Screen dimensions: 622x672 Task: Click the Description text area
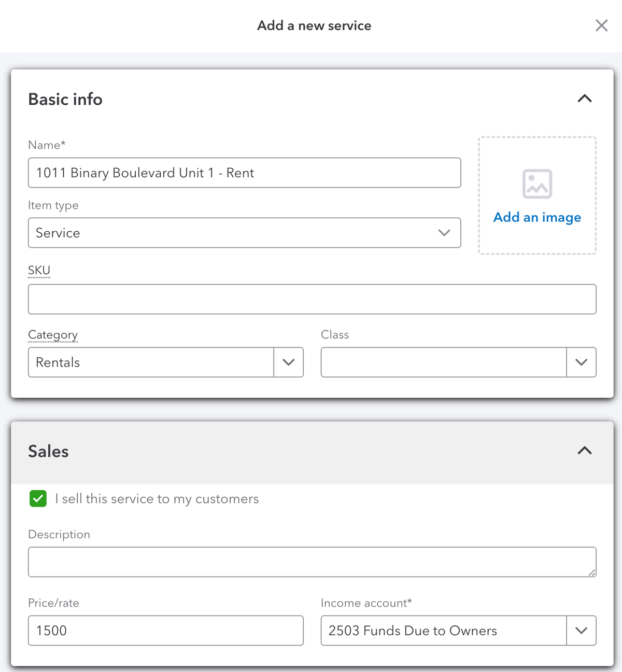(311, 562)
